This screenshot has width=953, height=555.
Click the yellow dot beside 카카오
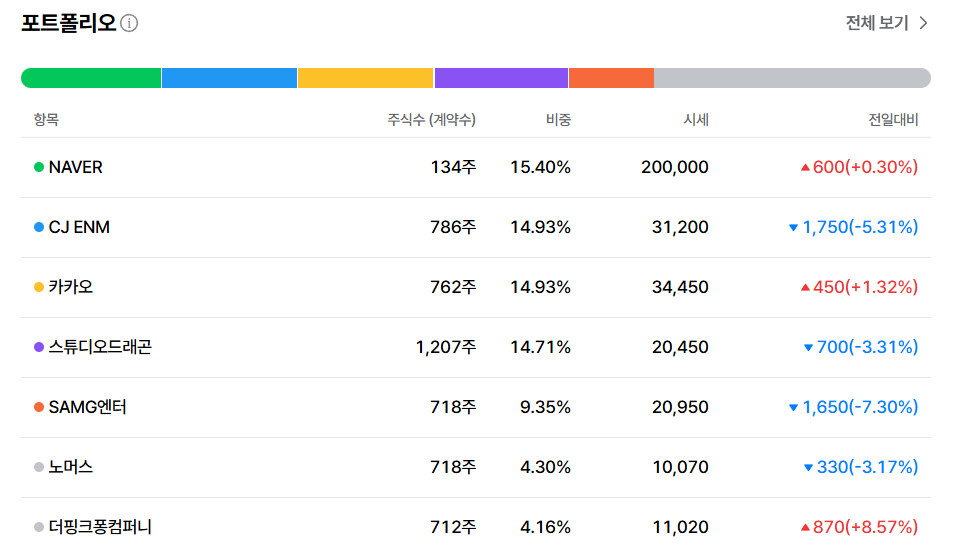(39, 287)
